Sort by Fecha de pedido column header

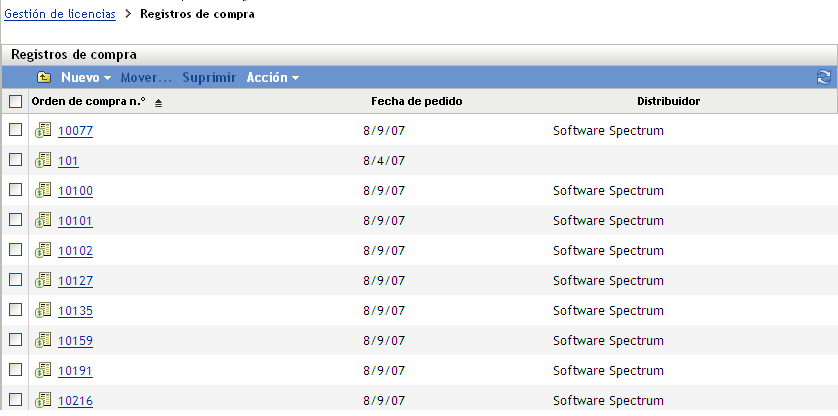pyautogui.click(x=416, y=101)
